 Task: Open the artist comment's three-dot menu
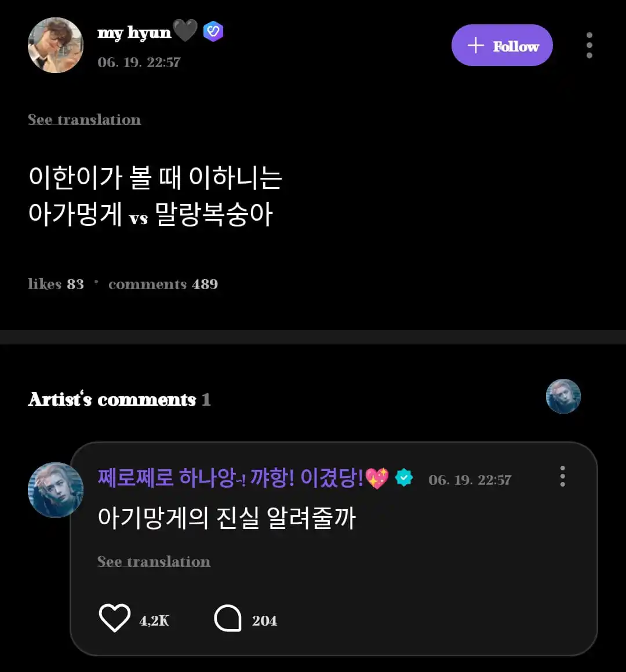[562, 476]
